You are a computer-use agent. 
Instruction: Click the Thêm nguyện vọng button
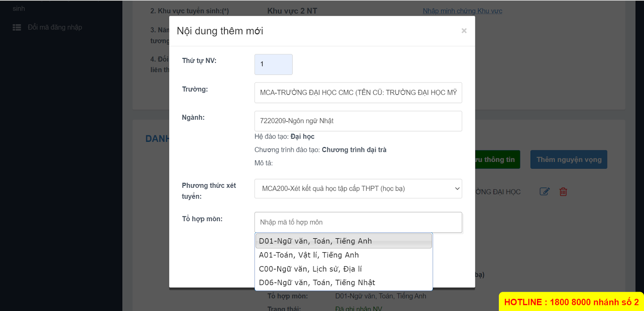(569, 160)
